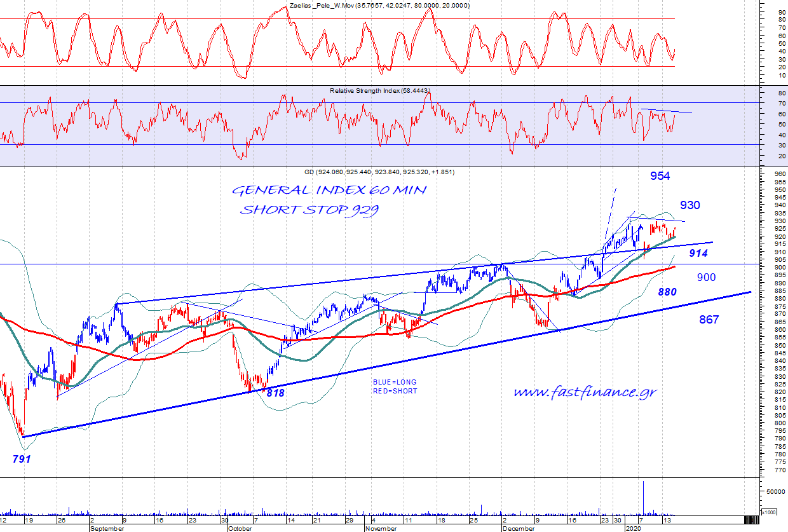Select the GD price data header
The width and height of the screenshot is (788, 532).
click(x=379, y=172)
